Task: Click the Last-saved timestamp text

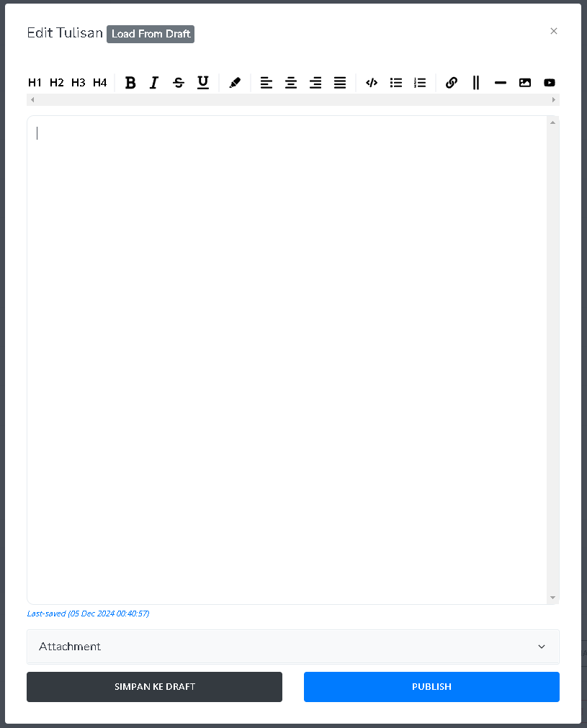Action: pyautogui.click(x=89, y=614)
